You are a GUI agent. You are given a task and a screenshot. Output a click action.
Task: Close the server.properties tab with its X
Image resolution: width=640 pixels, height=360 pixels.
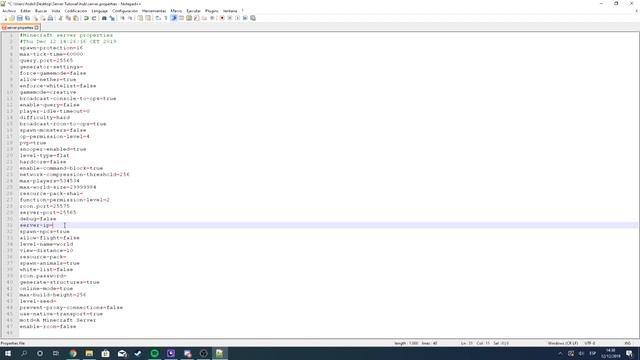coord(37,27)
